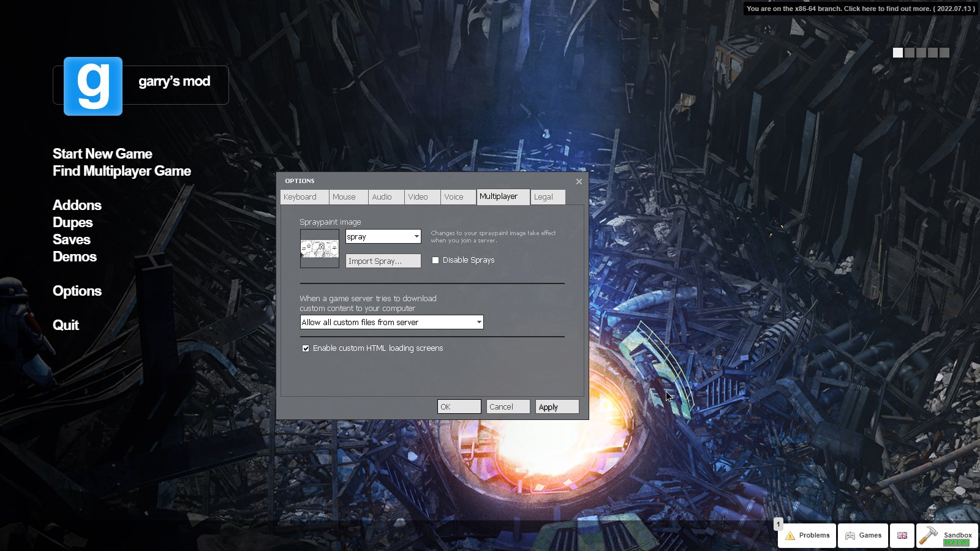Switch to the Video tab
The width and height of the screenshot is (980, 551).
tap(423, 197)
